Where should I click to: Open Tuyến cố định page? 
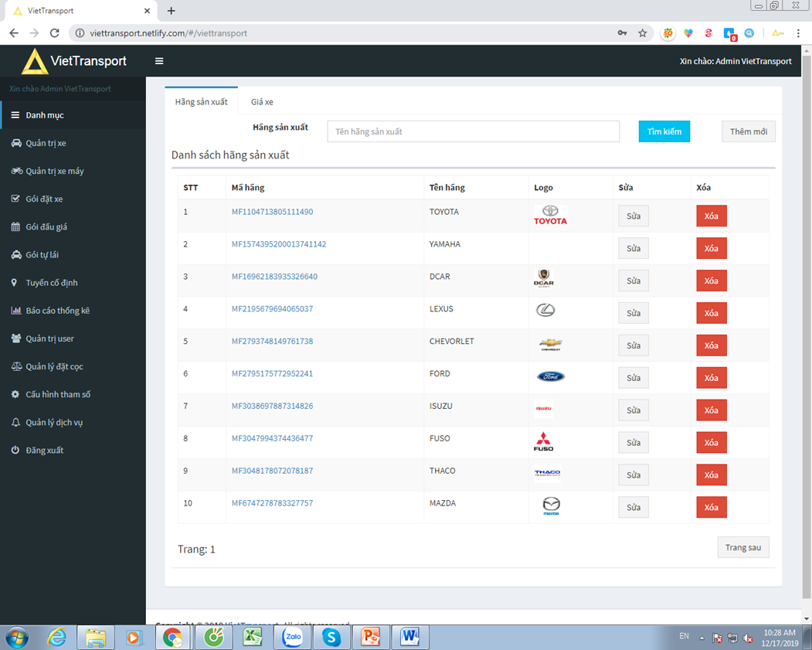[x=48, y=282]
